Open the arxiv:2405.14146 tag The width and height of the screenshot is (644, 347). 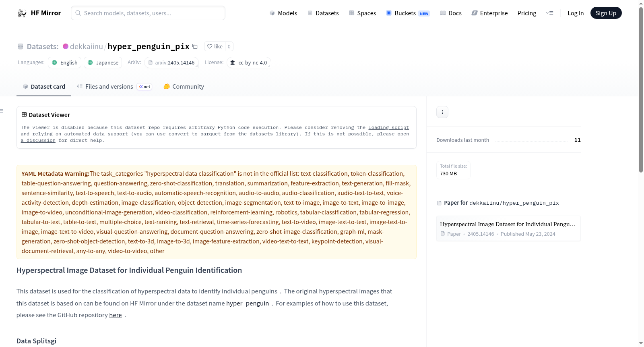click(x=171, y=62)
